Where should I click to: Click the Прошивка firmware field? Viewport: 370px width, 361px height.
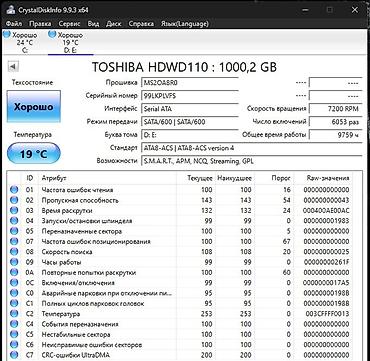190,83
